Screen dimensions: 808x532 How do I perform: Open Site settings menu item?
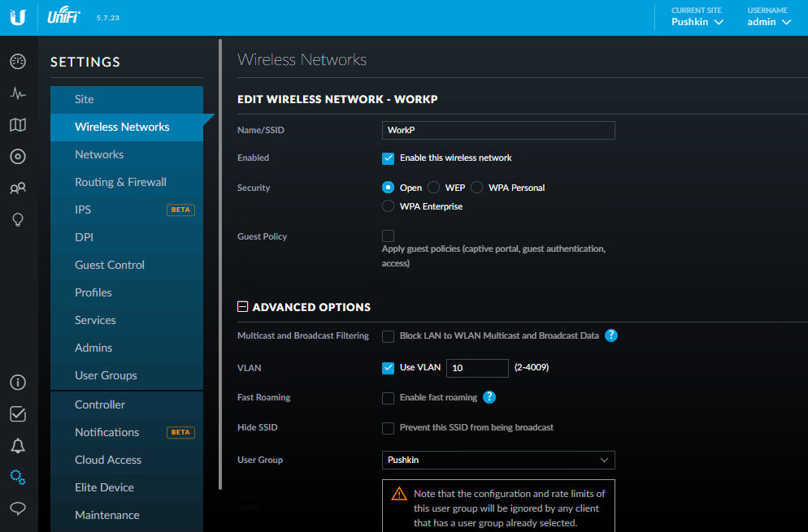127,99
